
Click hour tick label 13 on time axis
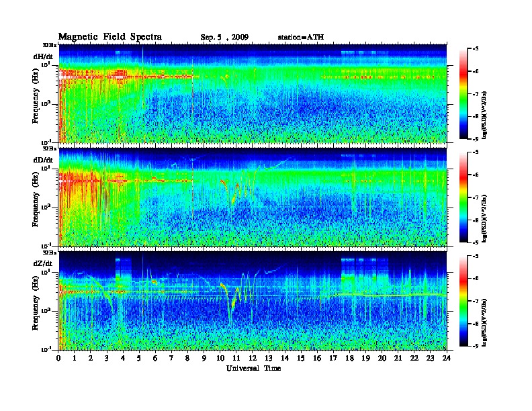[x=269, y=358]
